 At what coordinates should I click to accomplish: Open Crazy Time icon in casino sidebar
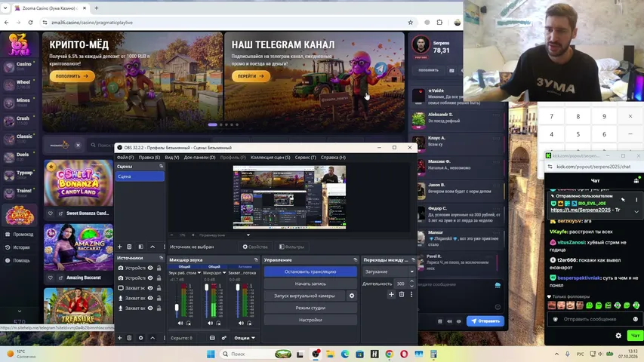pyautogui.click(x=20, y=215)
